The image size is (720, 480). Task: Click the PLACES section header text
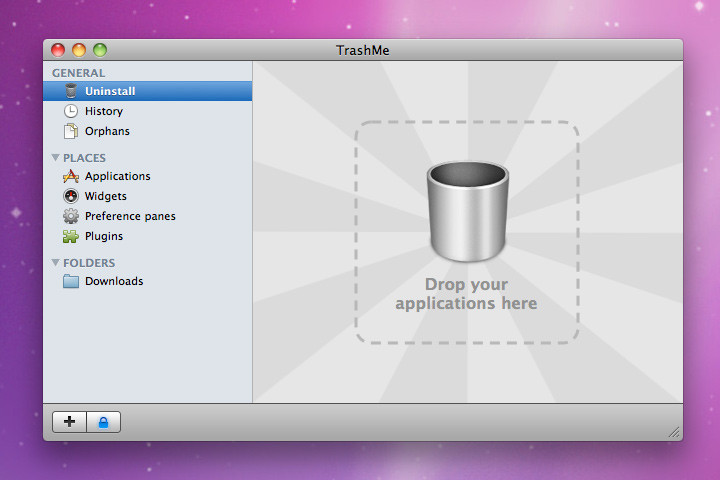84,158
